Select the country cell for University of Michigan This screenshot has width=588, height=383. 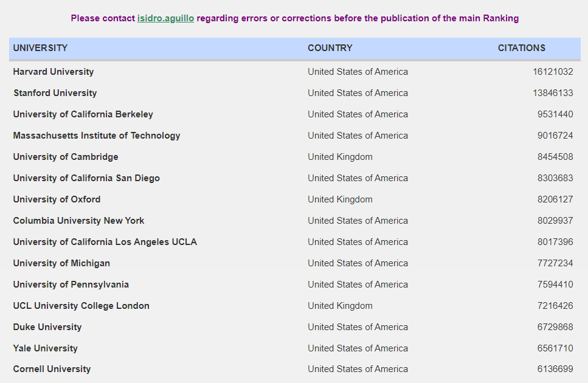pos(358,263)
